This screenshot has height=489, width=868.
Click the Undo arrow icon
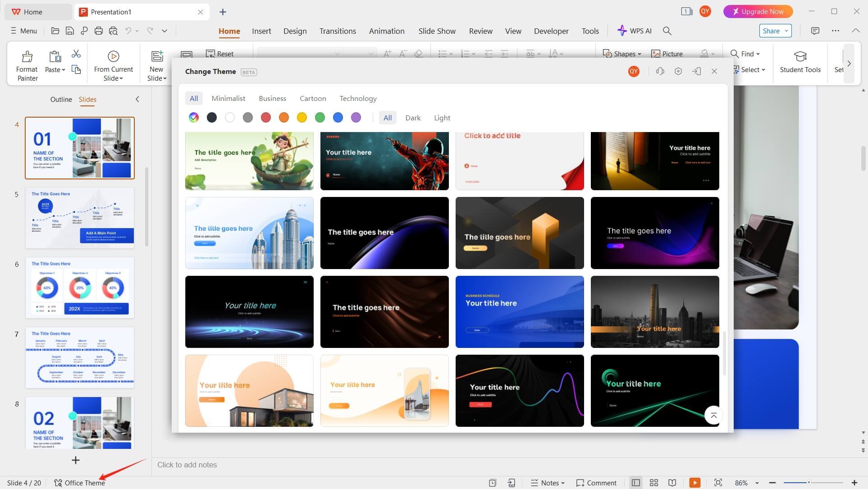coord(128,31)
